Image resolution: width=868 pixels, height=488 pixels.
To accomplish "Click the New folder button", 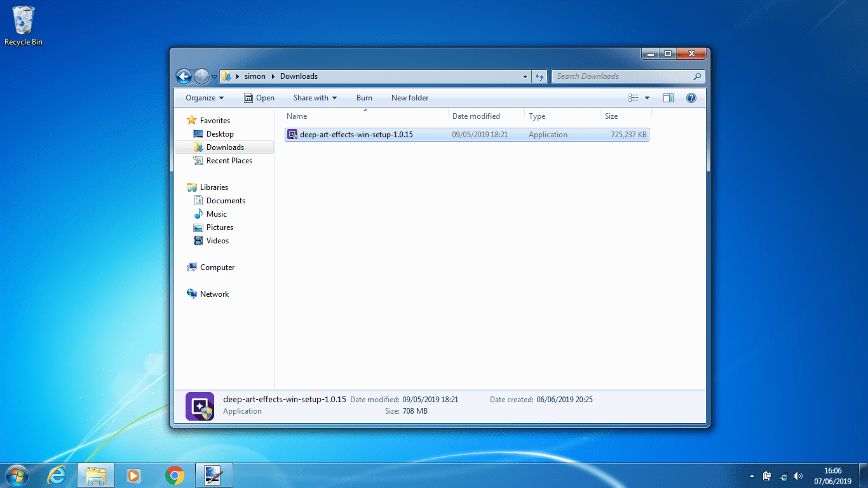I will point(410,97).
